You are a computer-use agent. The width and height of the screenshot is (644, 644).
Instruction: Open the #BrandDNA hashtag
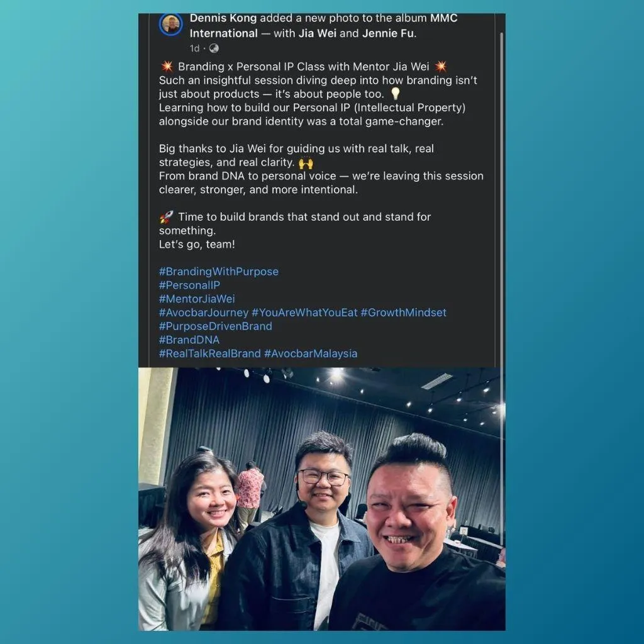click(x=189, y=340)
